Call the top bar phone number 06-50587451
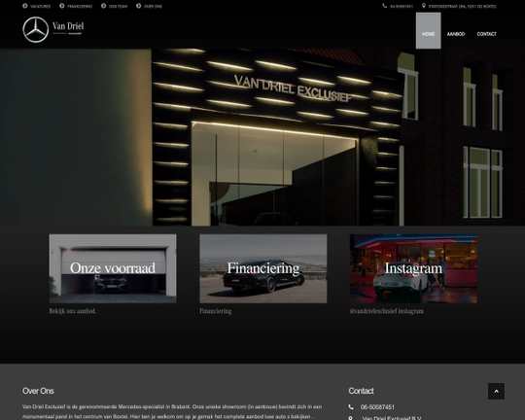The image size is (525, 420). tap(402, 7)
